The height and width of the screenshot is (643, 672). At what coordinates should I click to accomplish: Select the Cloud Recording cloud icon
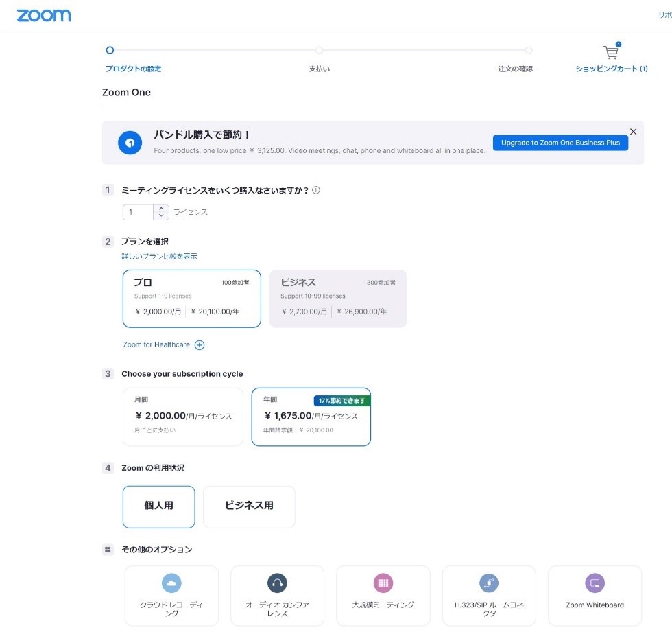[171, 583]
